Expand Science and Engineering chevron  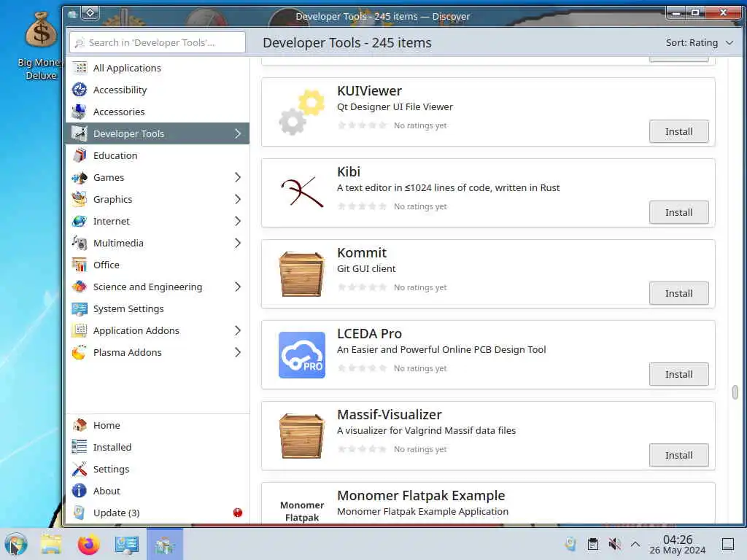pos(238,287)
